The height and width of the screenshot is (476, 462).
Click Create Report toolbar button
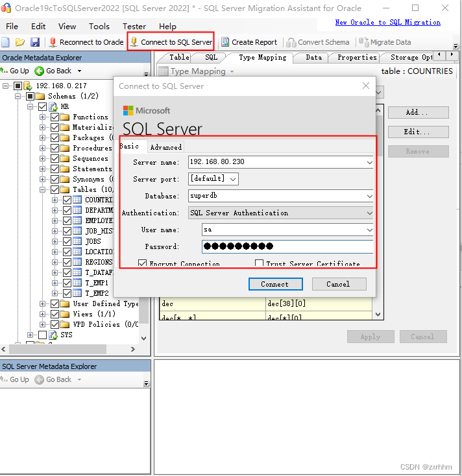[249, 42]
